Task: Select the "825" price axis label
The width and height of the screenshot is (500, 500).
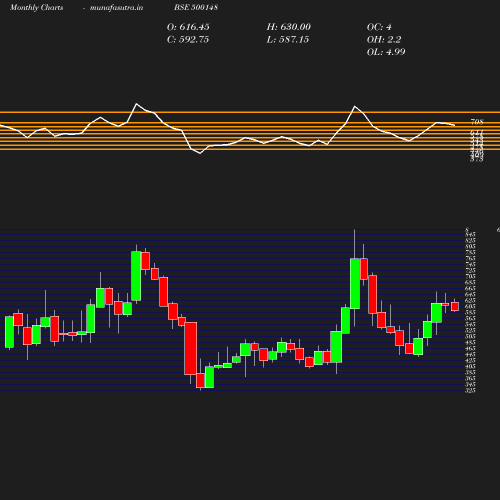Action: (x=470, y=240)
